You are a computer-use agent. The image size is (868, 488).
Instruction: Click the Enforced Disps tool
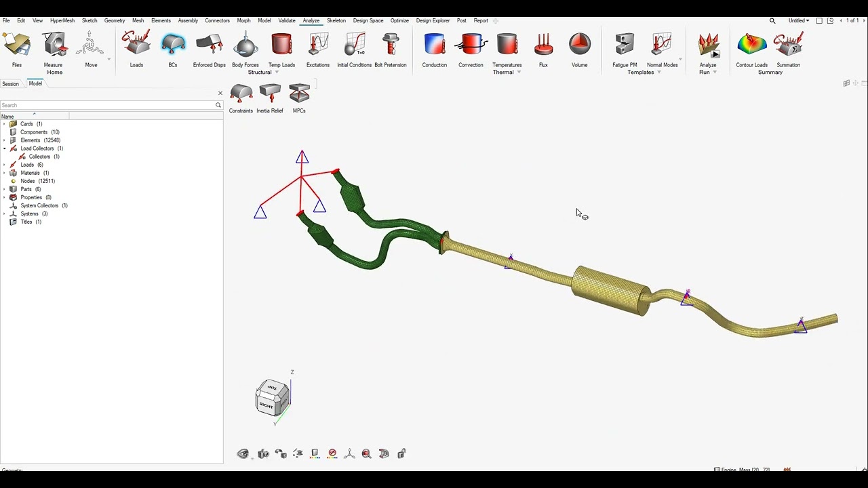[x=209, y=50]
